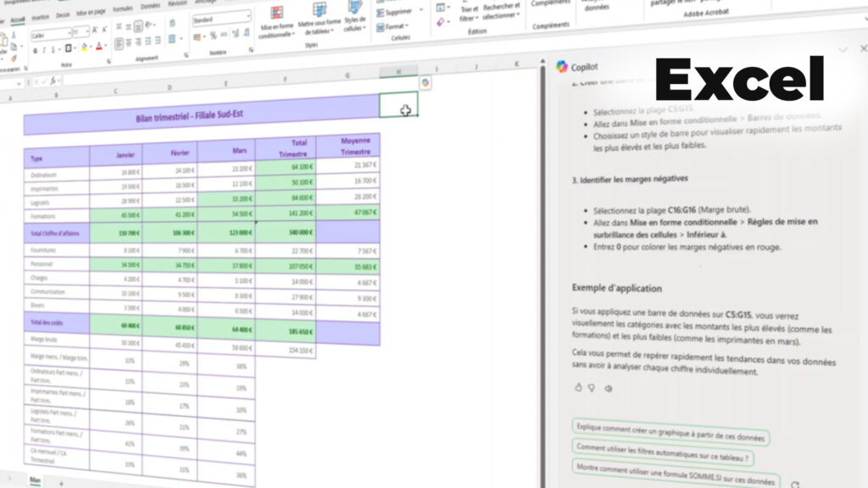The width and height of the screenshot is (868, 488).
Task: Select the Bilan sheet tab
Action: coord(36,480)
